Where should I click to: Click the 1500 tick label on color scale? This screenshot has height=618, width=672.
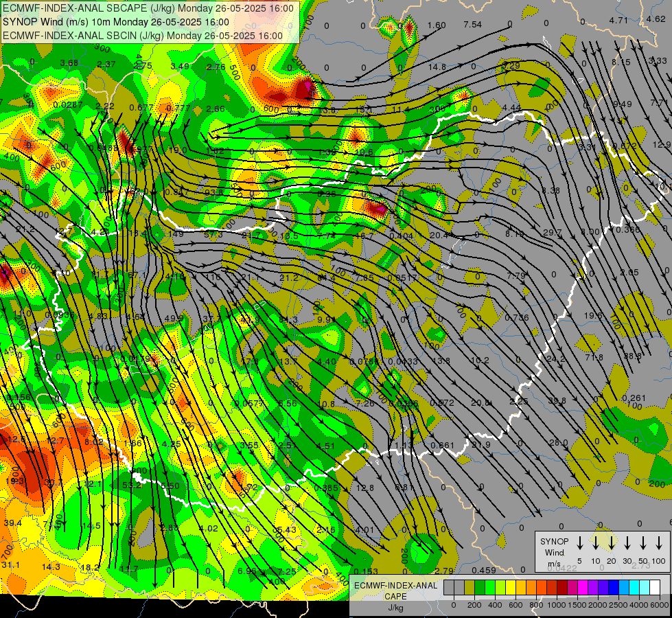point(577,605)
